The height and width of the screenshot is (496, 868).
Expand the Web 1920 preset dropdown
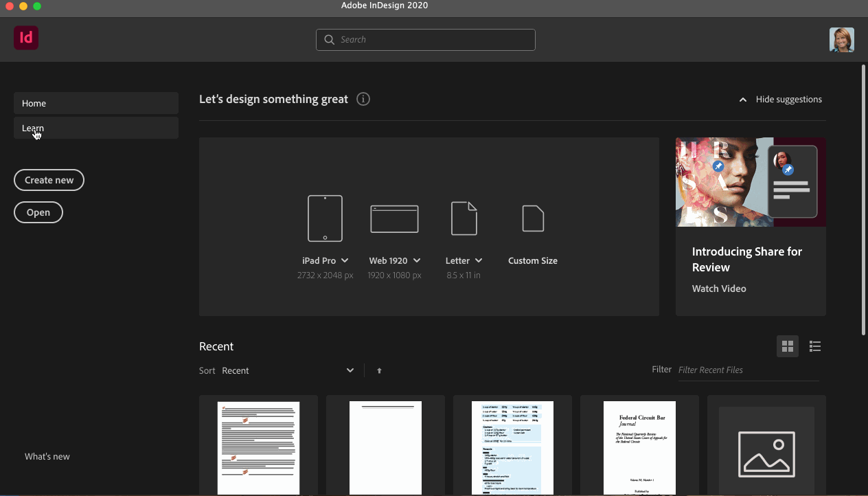coord(417,260)
